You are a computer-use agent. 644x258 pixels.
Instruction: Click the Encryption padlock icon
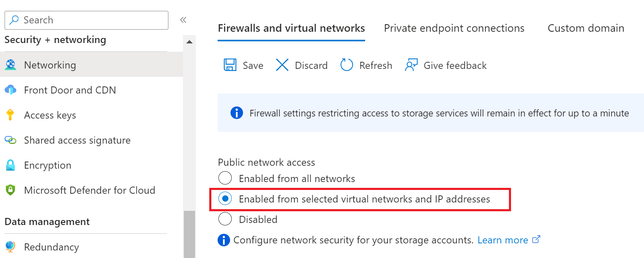point(10,165)
